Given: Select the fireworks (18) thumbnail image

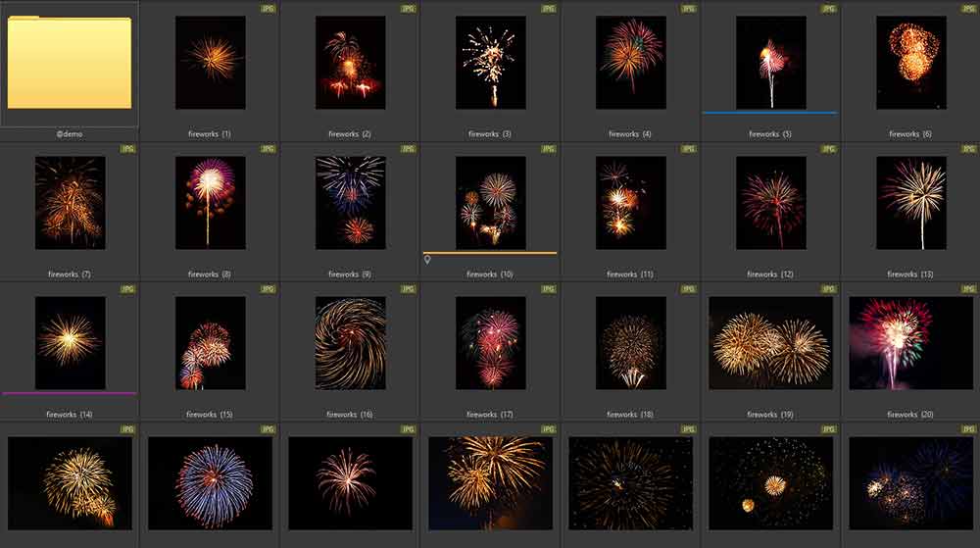Looking at the screenshot, I should (630, 342).
